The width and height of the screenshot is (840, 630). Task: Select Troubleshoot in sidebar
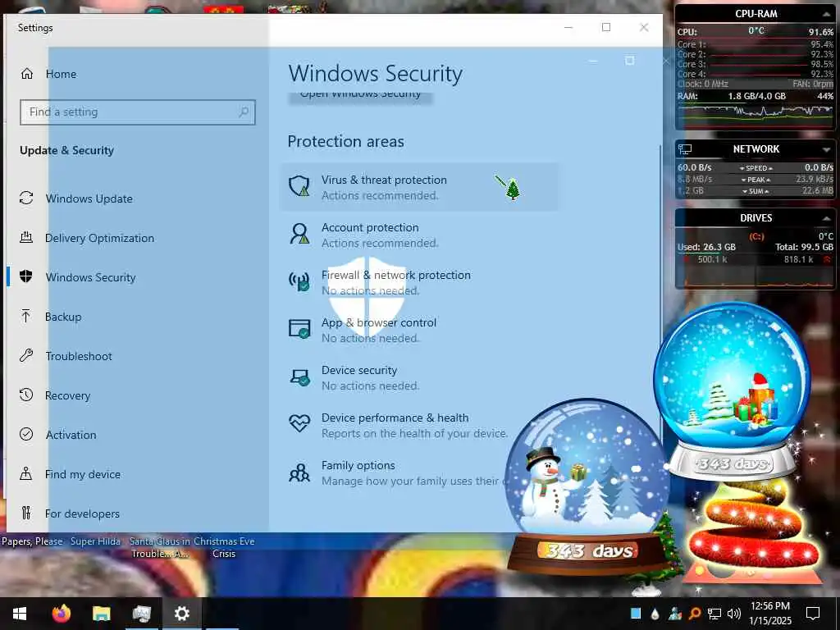pyautogui.click(x=79, y=356)
